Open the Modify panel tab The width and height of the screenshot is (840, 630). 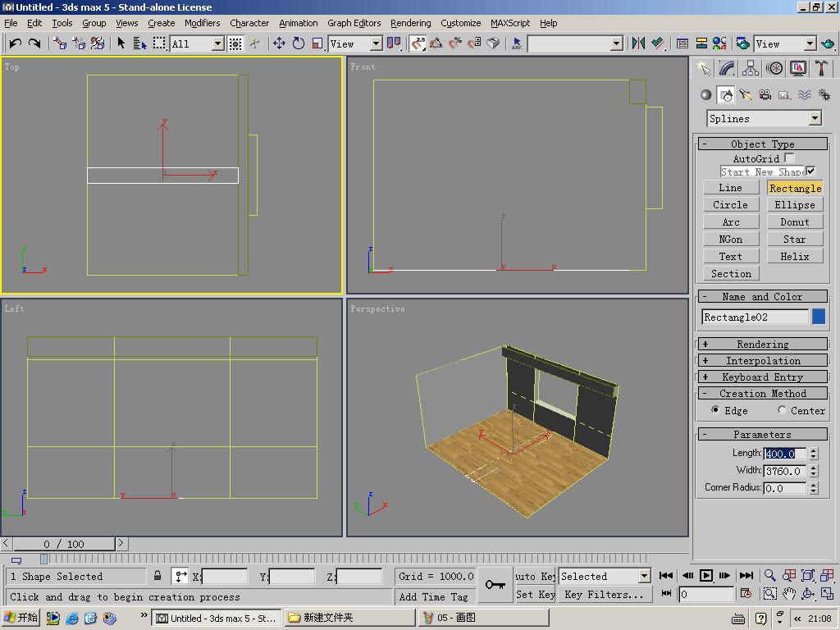(x=727, y=69)
